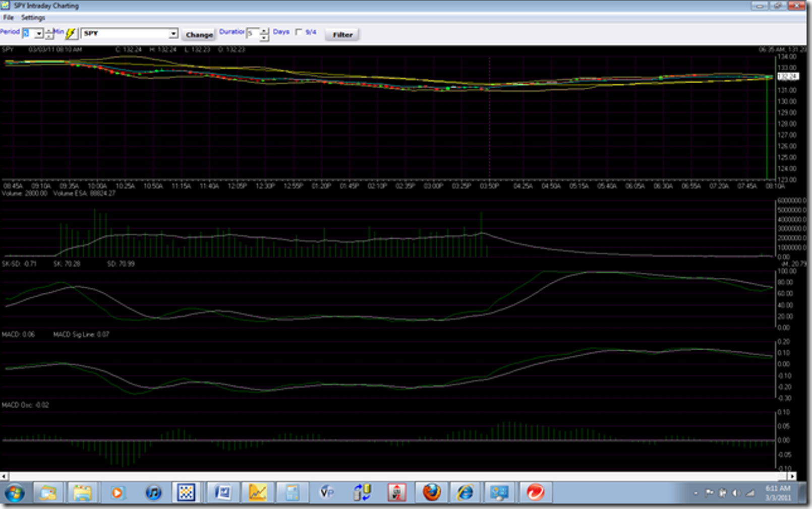Click the 'Volume ESA: 88824.27' readout
Viewport: 812px width, 509px height.
(x=84, y=194)
